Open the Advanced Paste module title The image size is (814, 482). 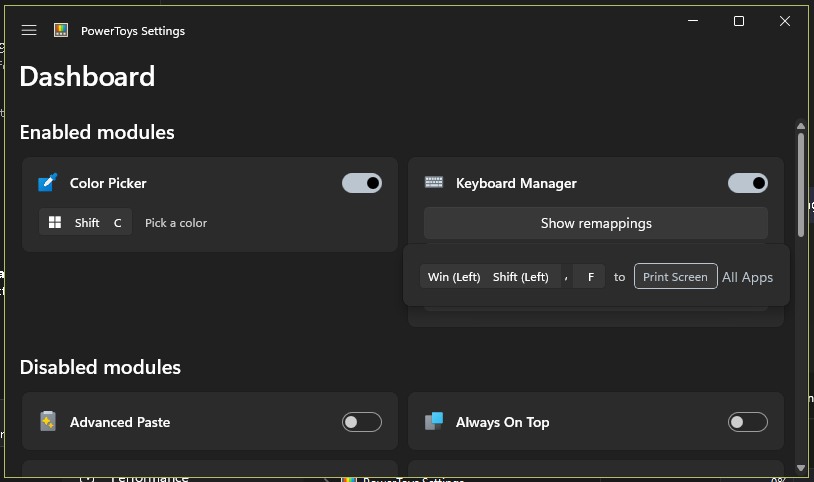tap(120, 422)
